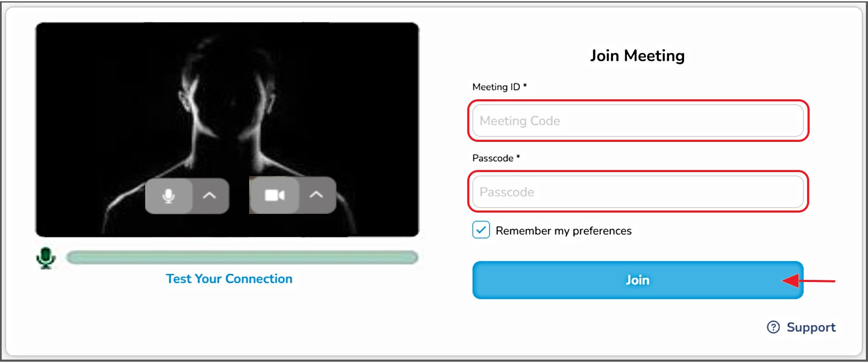Click the Meeting ID field label
The height and width of the screenshot is (363, 868).
(496, 87)
